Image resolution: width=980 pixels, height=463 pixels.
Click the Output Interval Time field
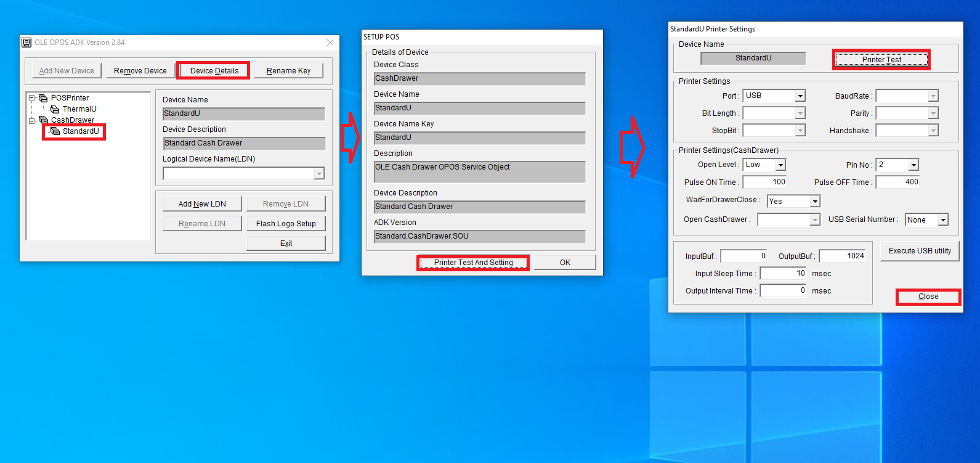coord(783,290)
